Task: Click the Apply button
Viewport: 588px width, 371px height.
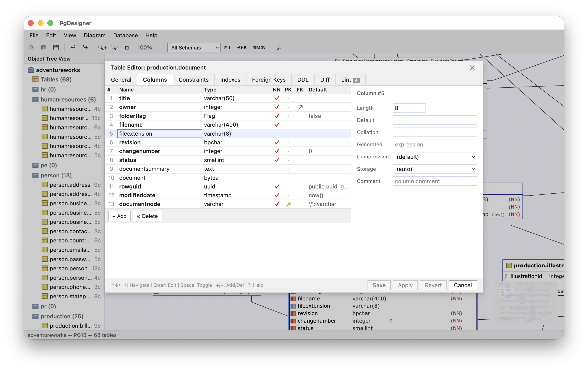Action: (x=405, y=285)
